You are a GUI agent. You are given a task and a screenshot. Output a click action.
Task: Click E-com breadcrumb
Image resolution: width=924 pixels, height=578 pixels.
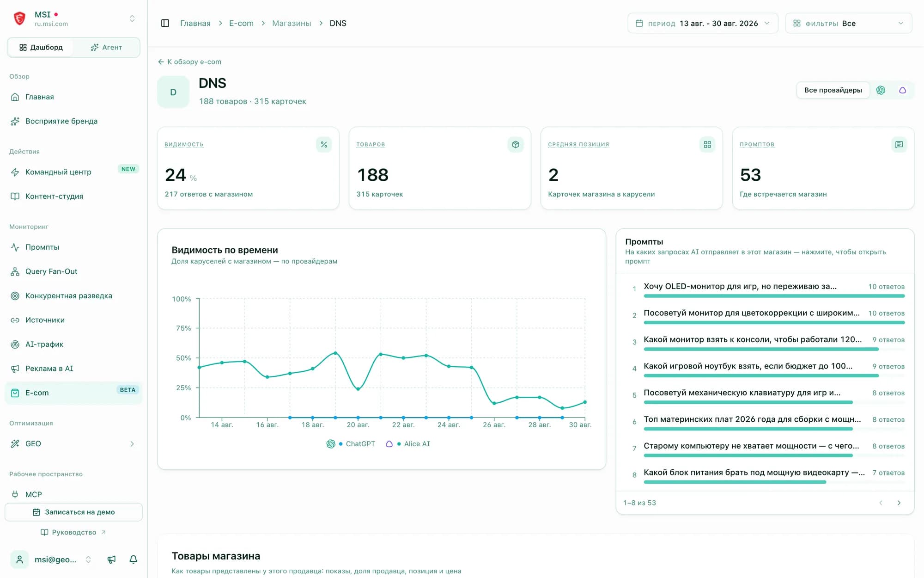241,23
